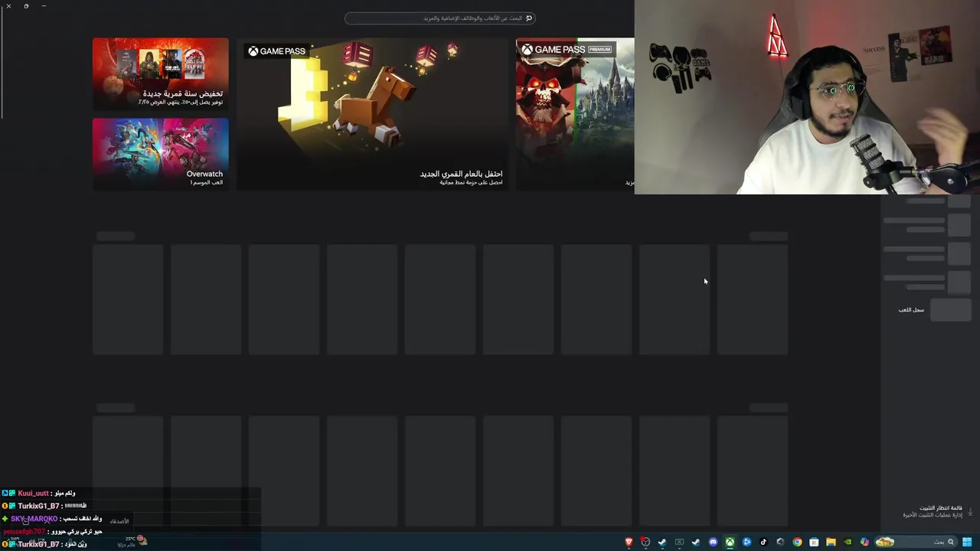Viewport: 980px width, 551px height.
Task: Click the grey crossed-box icon between Steam icons
Action: (679, 542)
